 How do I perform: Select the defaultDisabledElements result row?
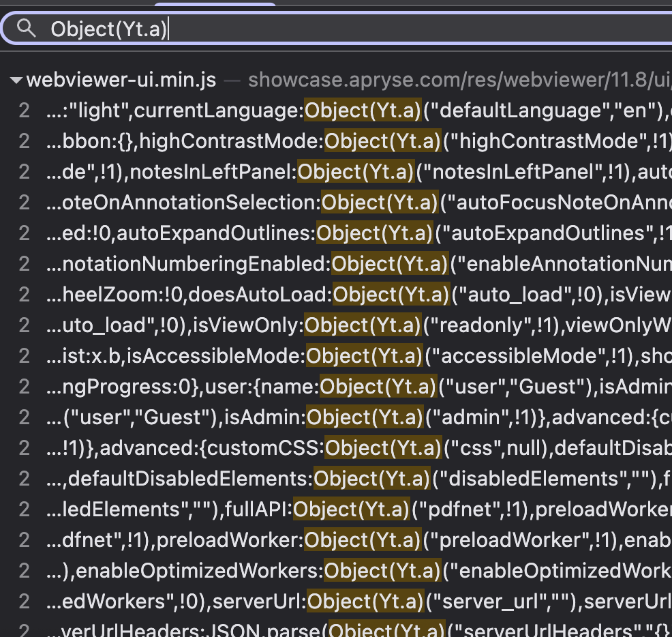pos(341,479)
